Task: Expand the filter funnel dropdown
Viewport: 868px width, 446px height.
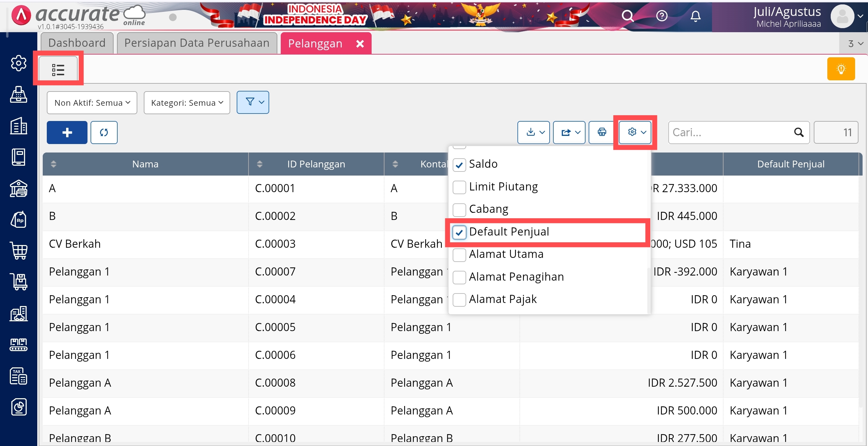Action: [253, 102]
